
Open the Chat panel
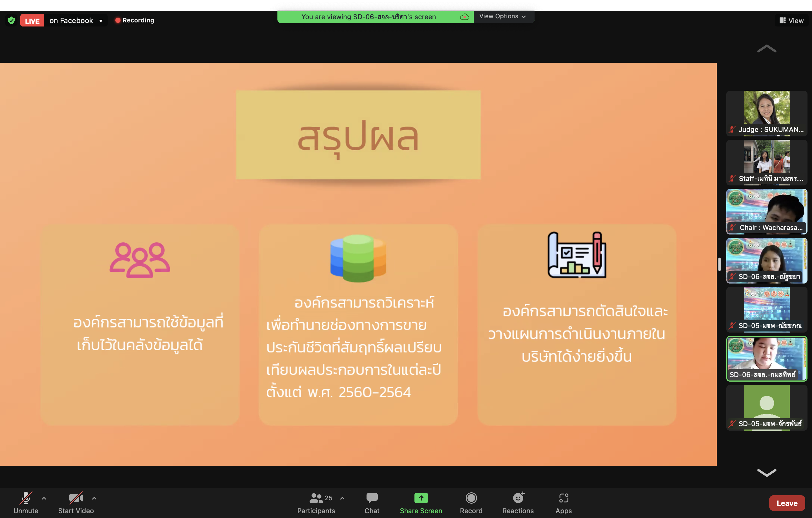pyautogui.click(x=372, y=502)
